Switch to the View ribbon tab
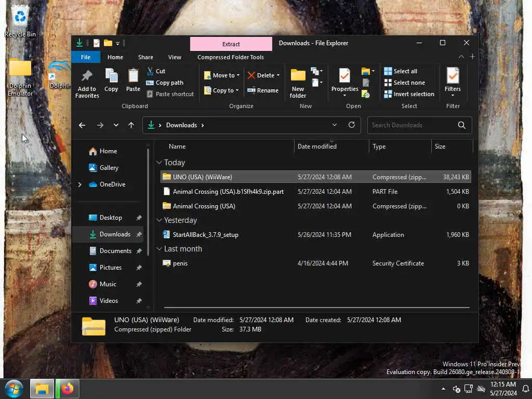 (175, 57)
